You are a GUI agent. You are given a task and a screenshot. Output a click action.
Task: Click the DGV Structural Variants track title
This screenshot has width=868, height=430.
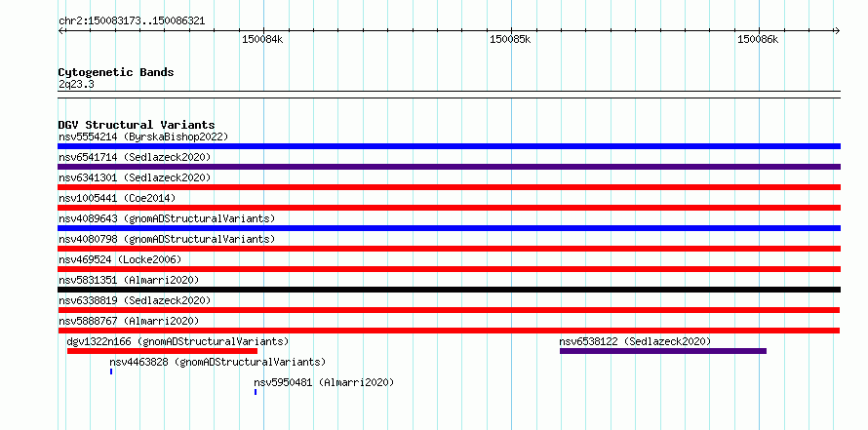(137, 125)
